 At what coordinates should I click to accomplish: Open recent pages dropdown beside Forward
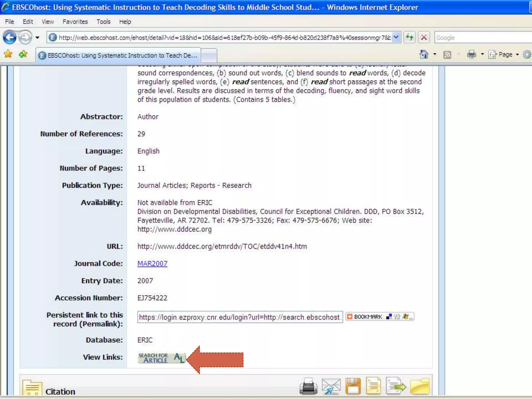pyautogui.click(x=37, y=38)
